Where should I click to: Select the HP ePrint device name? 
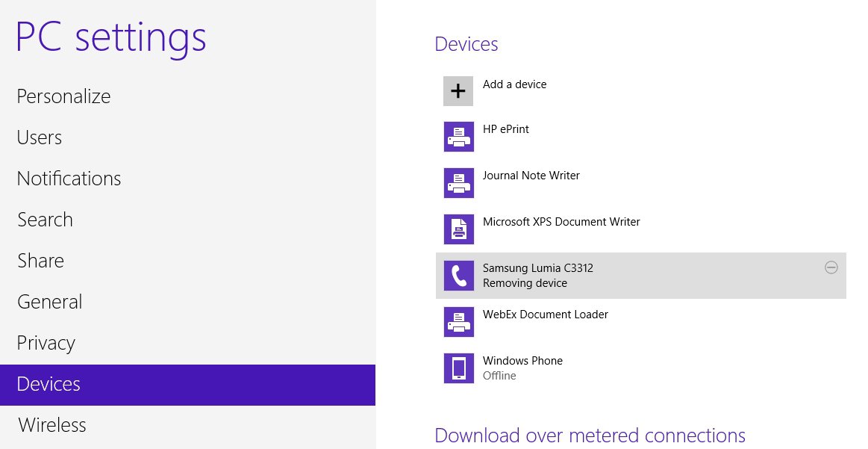coord(506,129)
